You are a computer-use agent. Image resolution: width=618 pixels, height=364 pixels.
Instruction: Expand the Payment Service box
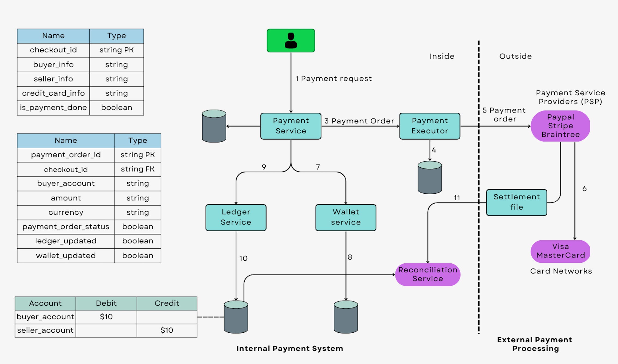point(291,126)
